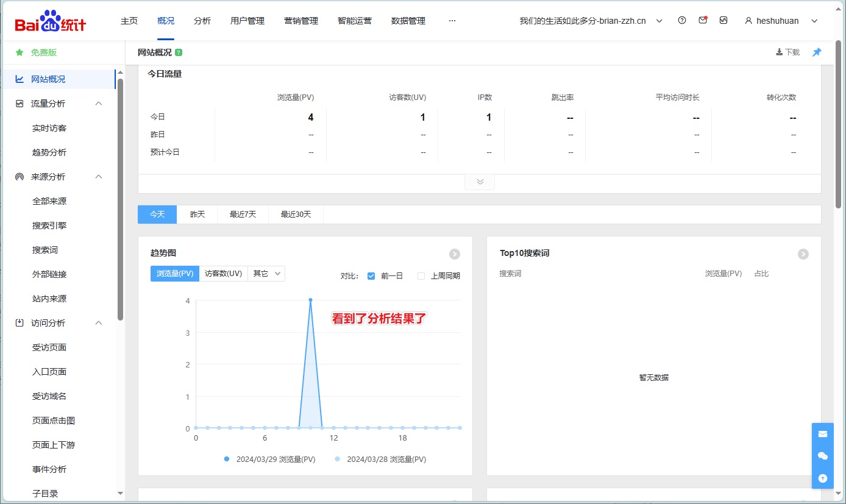This screenshot has width=846, height=504.
Task: Open 页面点击图 in sidebar
Action: (54, 421)
